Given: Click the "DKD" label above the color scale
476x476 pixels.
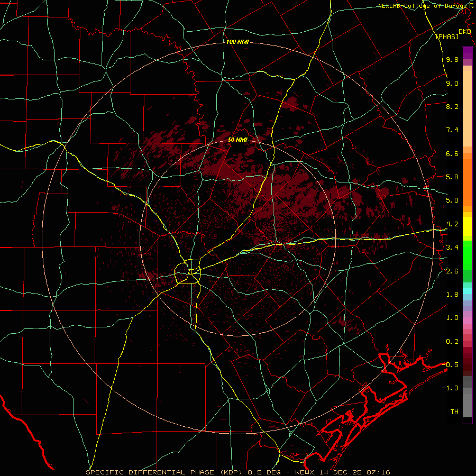Looking at the screenshot, I should point(464,32).
